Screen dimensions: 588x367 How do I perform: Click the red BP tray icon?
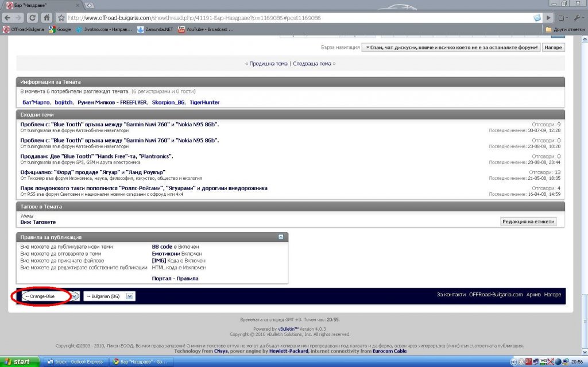(528, 362)
